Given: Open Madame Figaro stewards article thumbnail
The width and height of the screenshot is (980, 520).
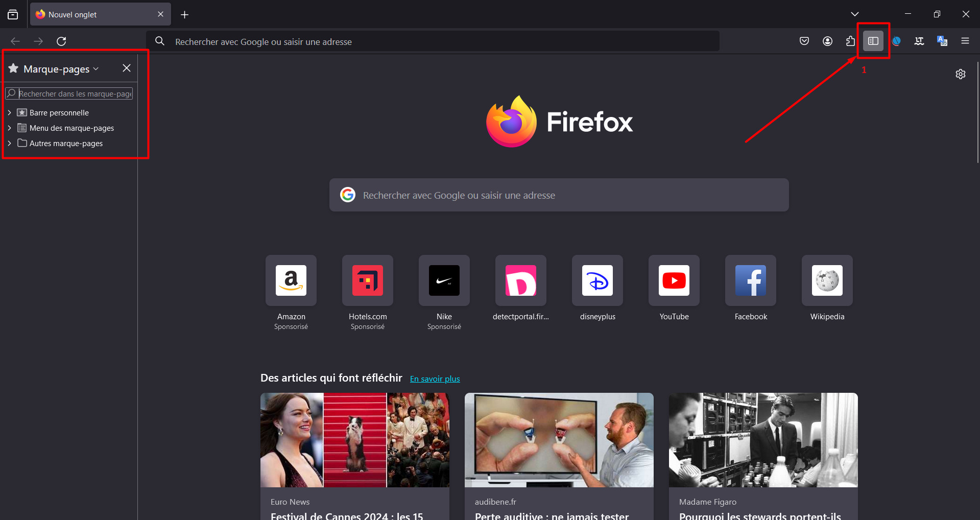Looking at the screenshot, I should click(x=763, y=440).
